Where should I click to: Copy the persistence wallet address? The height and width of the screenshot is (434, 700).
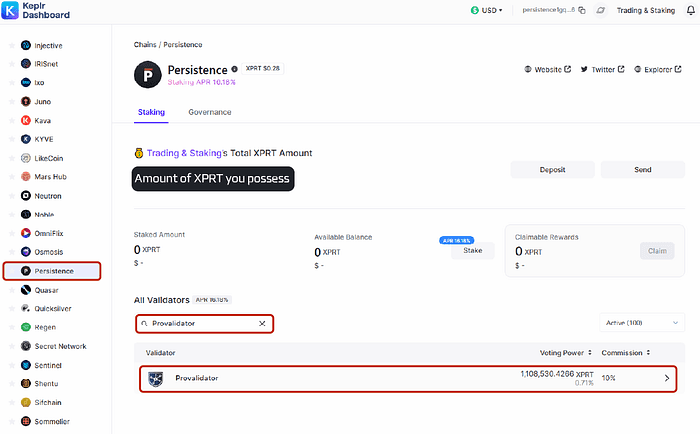582,10
